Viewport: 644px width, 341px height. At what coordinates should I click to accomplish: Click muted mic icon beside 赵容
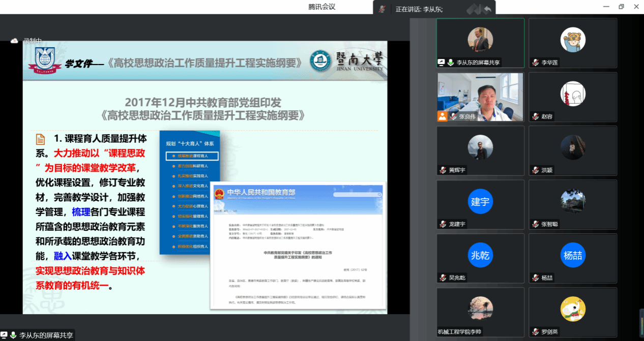(535, 116)
